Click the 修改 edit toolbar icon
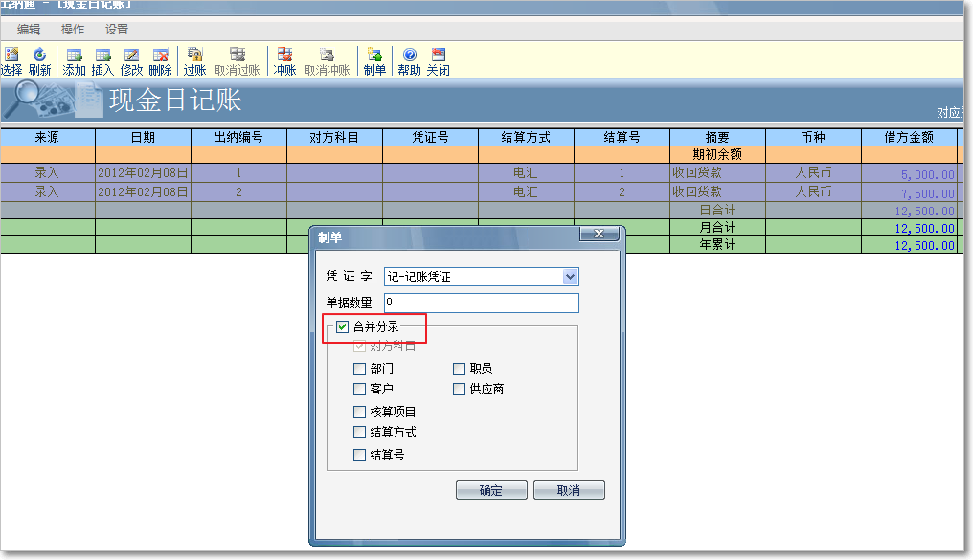 (131, 56)
